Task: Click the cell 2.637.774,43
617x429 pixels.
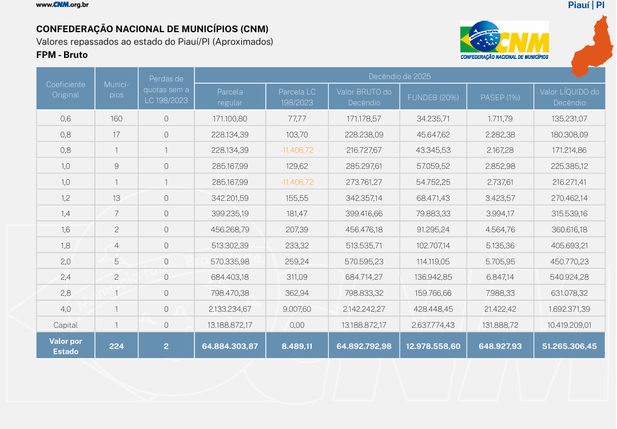Action: pos(433,325)
